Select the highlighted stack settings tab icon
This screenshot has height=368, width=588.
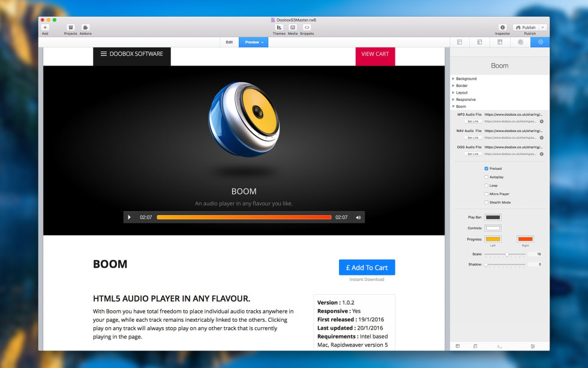point(541,42)
